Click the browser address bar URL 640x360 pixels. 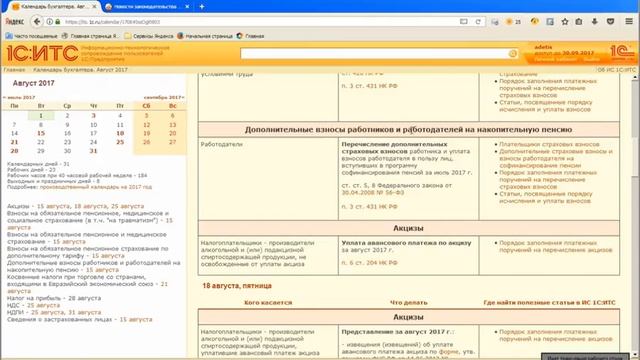pos(261,22)
